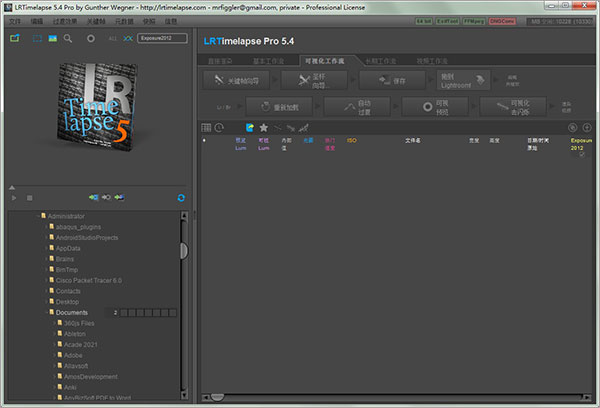Click the table grid view icon
Screen dimensions: 600x408
206,128
